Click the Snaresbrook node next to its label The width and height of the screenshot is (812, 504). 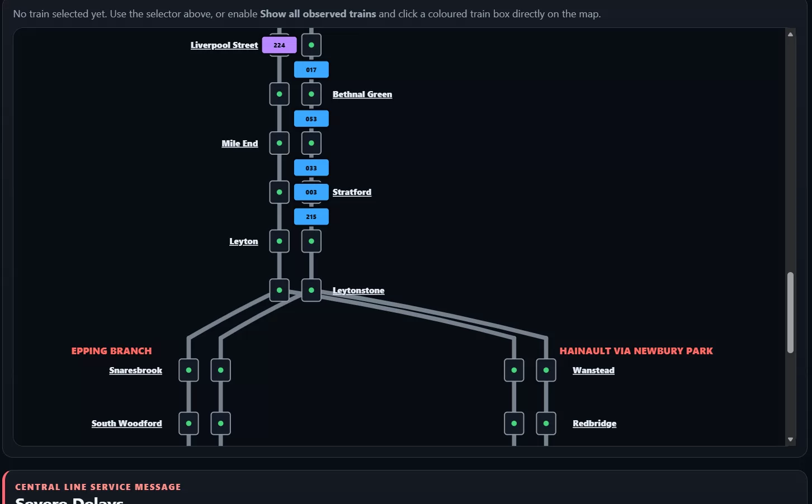188,370
